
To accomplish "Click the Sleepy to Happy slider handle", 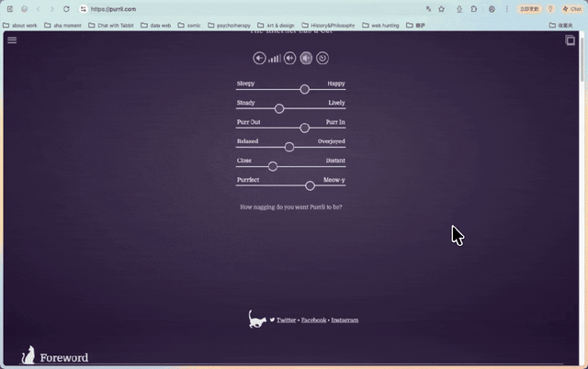I will point(304,89).
